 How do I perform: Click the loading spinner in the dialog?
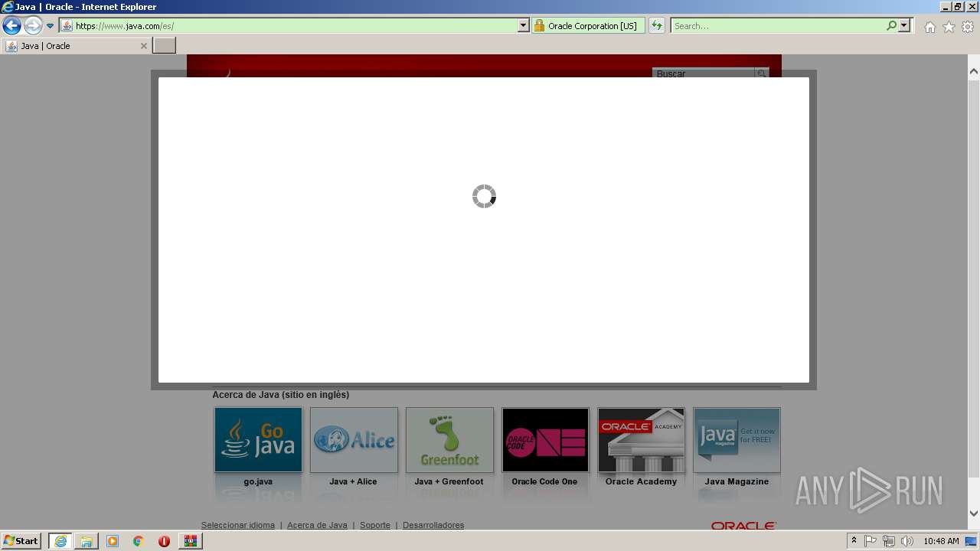[x=484, y=196]
